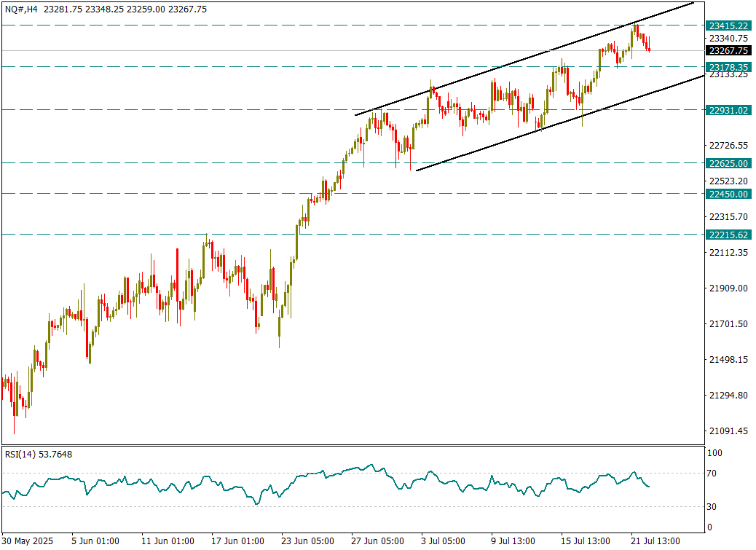Click the 22726.55 price axis value

(728, 145)
